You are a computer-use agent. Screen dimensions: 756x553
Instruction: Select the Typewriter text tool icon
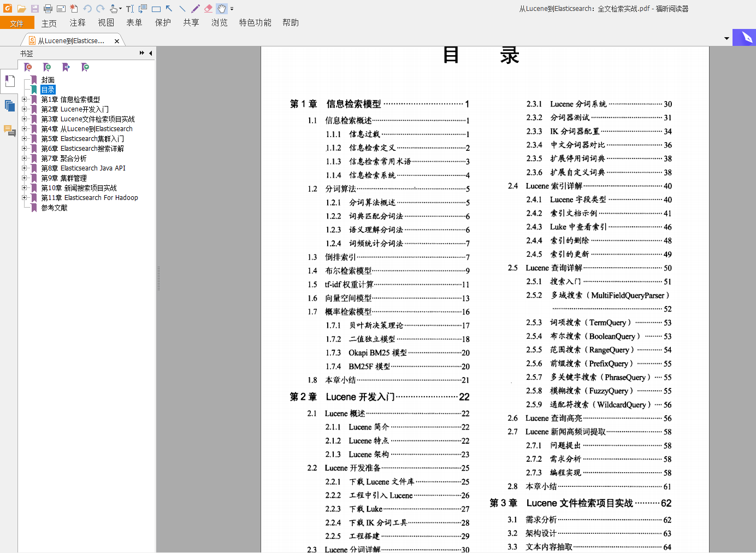[129, 9]
